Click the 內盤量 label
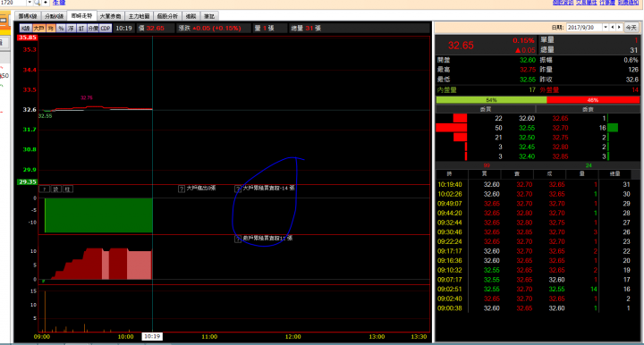 click(x=447, y=90)
